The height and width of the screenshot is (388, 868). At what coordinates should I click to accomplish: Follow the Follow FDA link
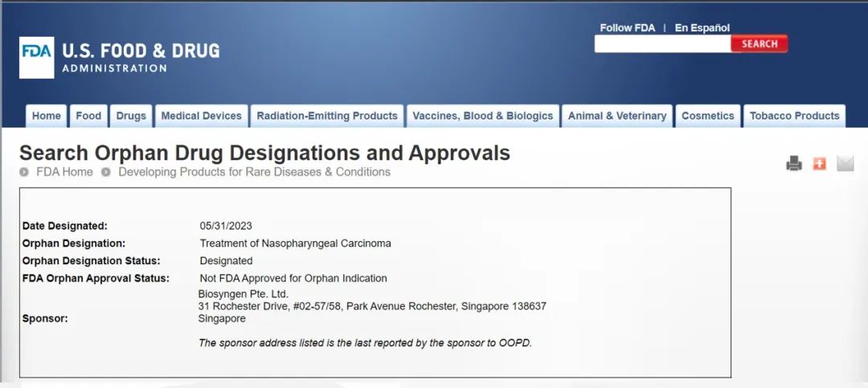(627, 27)
